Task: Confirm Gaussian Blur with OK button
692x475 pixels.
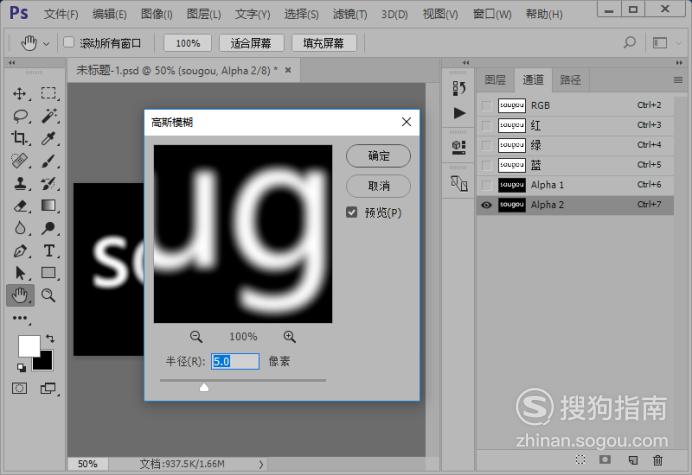Action: (379, 156)
